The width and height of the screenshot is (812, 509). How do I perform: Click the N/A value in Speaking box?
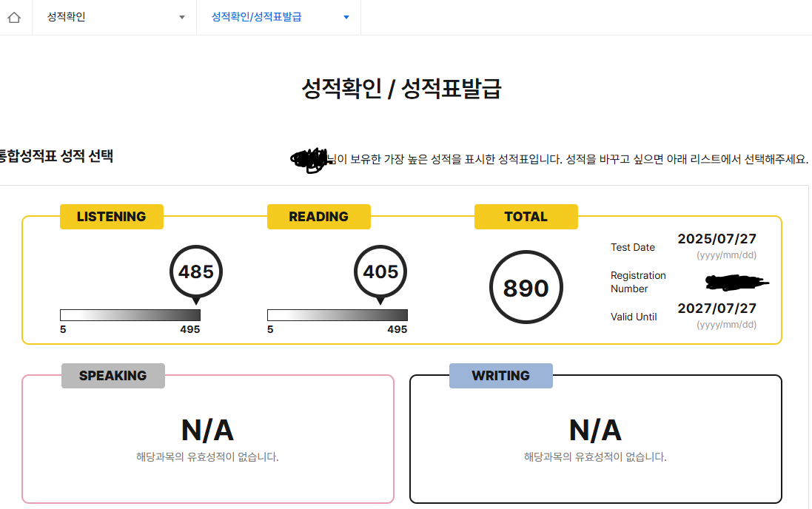207,431
